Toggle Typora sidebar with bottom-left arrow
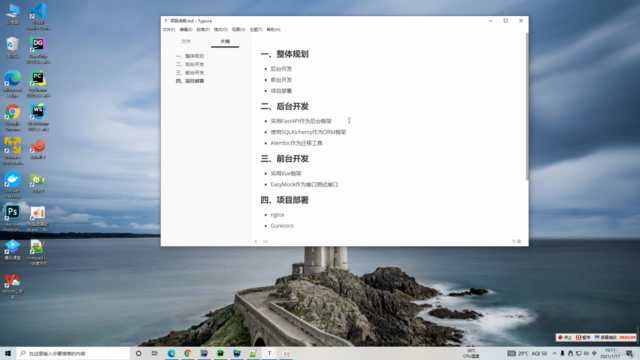640x360 pixels. pyautogui.click(x=256, y=242)
